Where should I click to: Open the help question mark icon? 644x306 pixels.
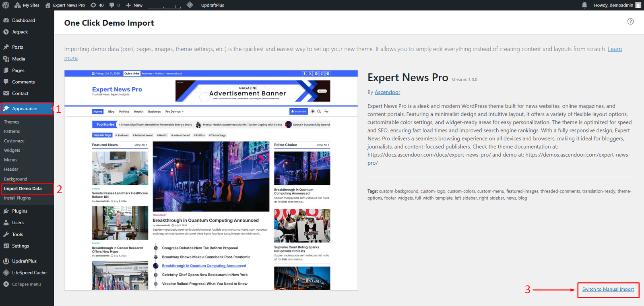click(x=630, y=22)
